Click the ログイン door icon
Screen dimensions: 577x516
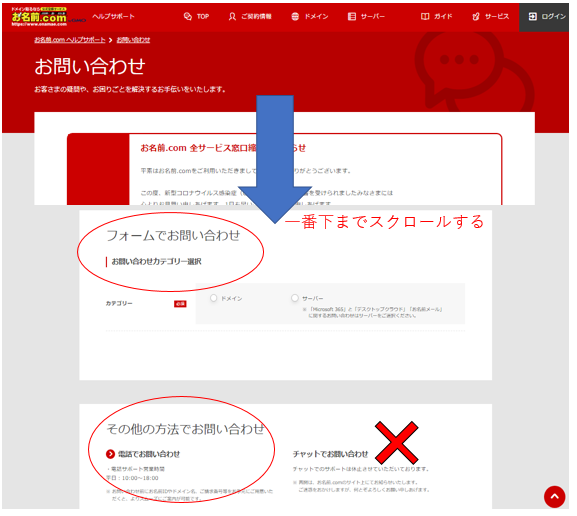[532, 16]
